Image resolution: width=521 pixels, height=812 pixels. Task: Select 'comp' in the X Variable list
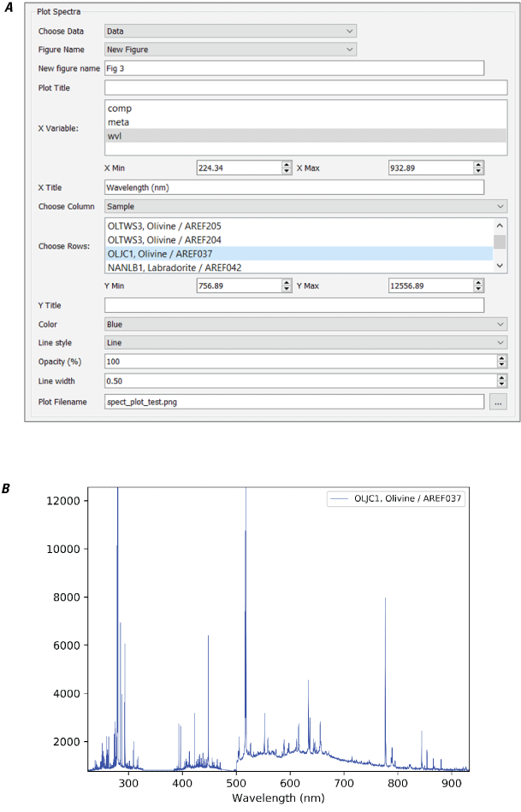pos(120,109)
